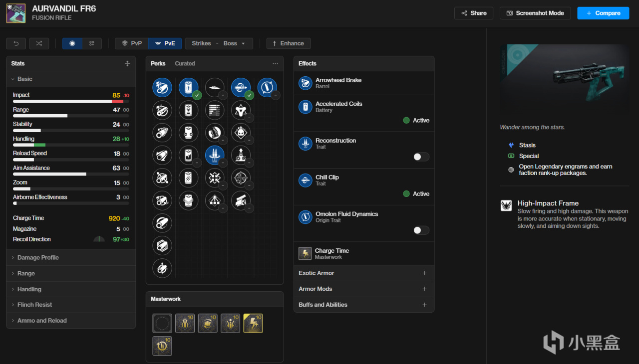Click the Airborne Effectiveness stat label
639x364 pixels.
tap(40, 197)
